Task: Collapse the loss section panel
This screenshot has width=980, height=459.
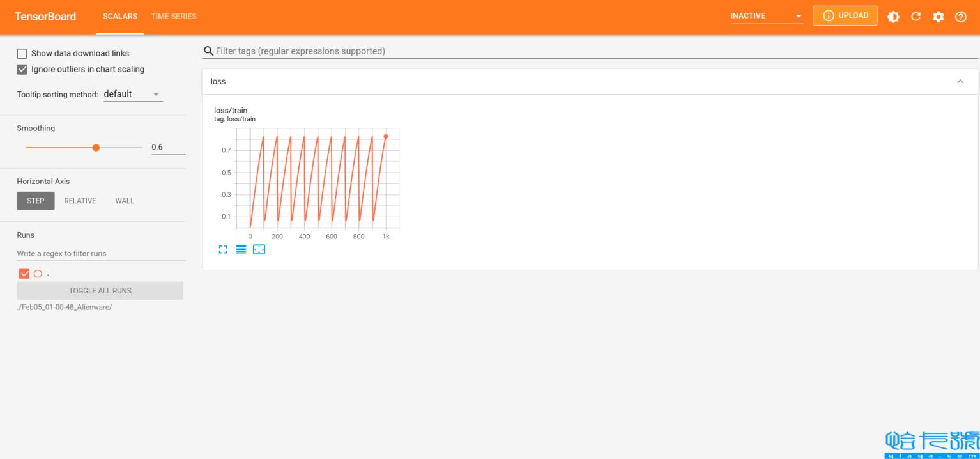Action: pos(960,82)
